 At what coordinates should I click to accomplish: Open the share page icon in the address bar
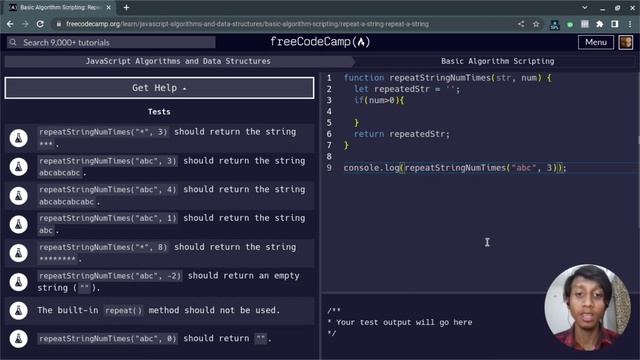click(521, 24)
